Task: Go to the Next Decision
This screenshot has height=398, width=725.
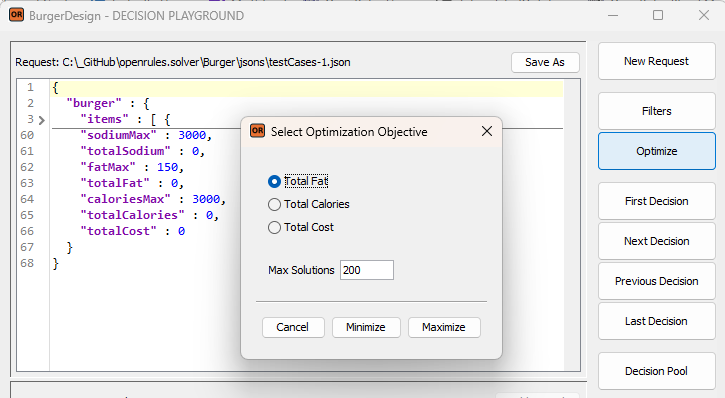Action: coord(657,241)
